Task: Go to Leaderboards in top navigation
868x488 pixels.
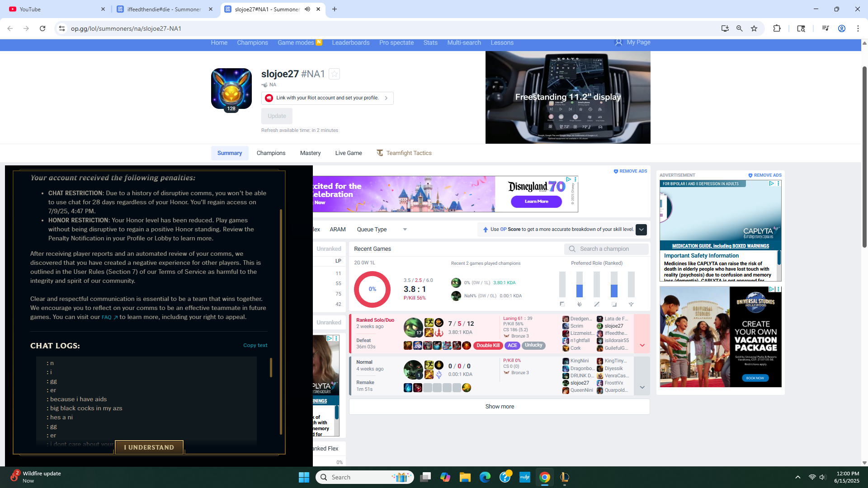Action: 350,42
